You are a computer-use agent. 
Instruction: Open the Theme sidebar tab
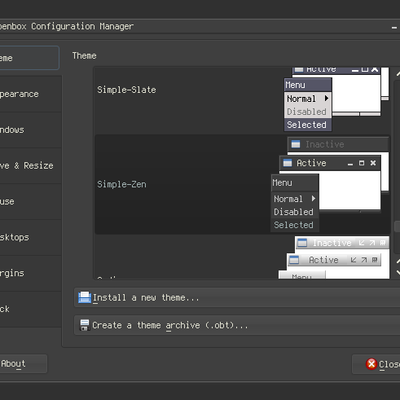click(x=29, y=58)
